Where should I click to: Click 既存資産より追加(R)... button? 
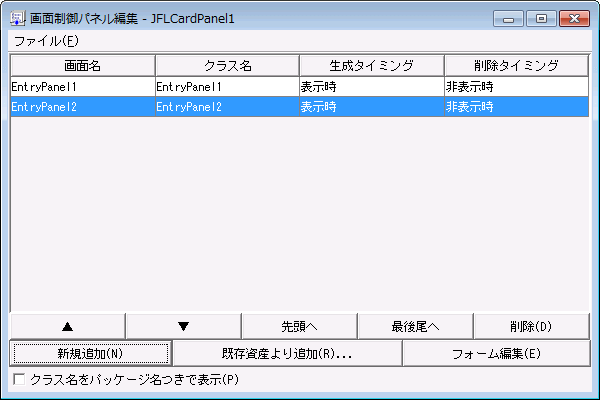click(x=287, y=353)
